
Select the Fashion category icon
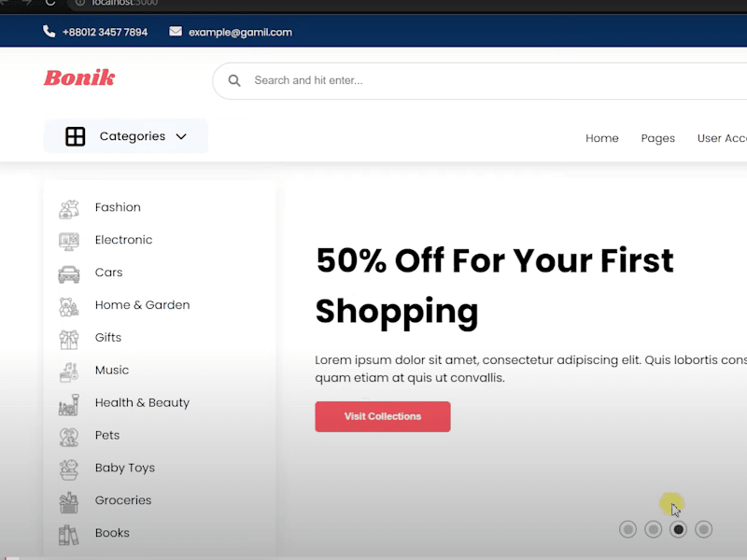(x=68, y=209)
